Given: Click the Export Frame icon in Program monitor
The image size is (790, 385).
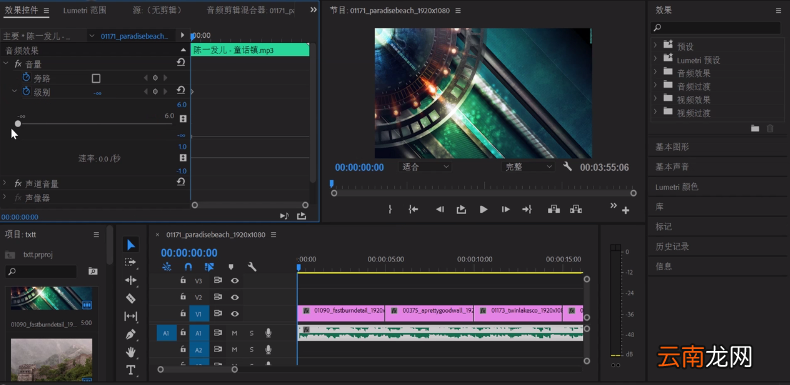Looking at the screenshot, I should (461, 210).
